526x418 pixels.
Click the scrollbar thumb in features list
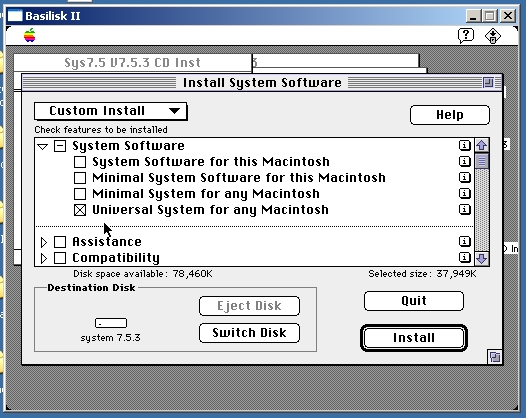tap(482, 161)
